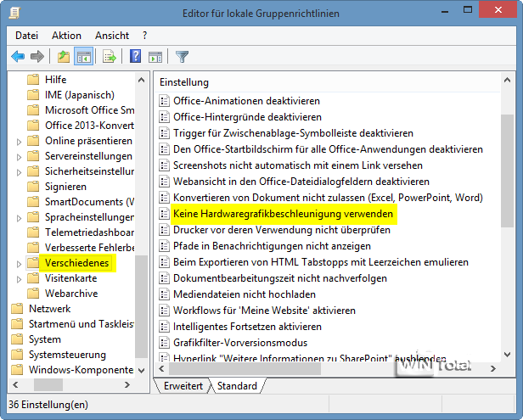Click tree pane scroll-up arrow
523x420 pixels.
click(x=142, y=80)
